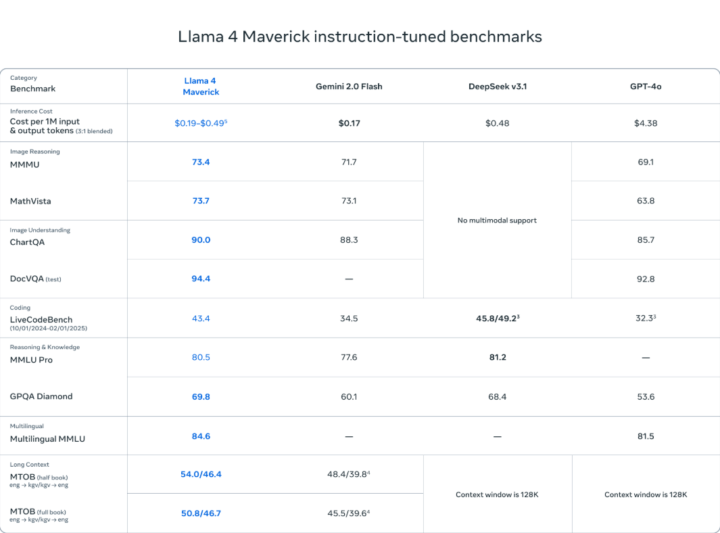The height and width of the screenshot is (533, 720).
Task: Click the 'Image Understanding' category label
Action: [40, 230]
